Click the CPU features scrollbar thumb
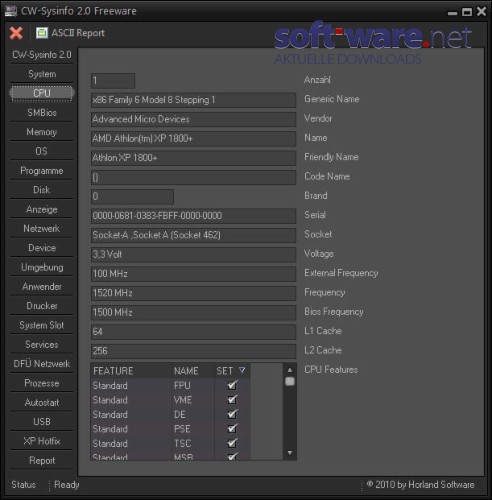Viewport: 492px width, 500px height. tap(290, 381)
